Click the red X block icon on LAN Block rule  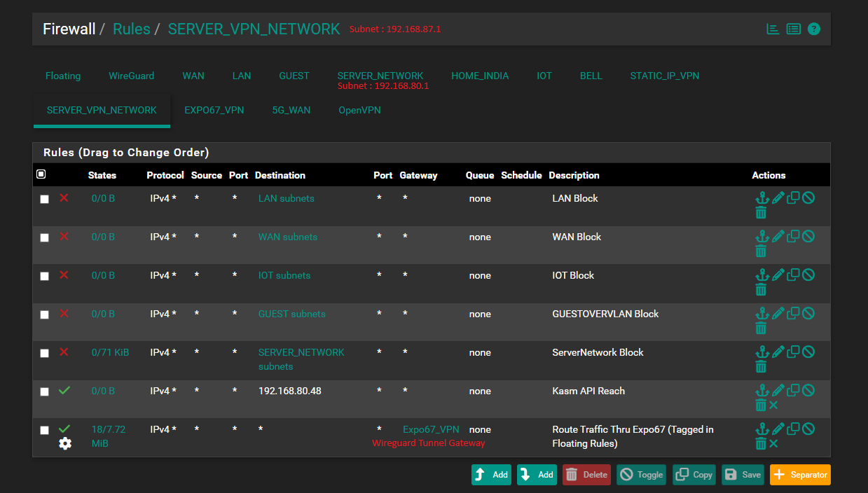(x=64, y=198)
